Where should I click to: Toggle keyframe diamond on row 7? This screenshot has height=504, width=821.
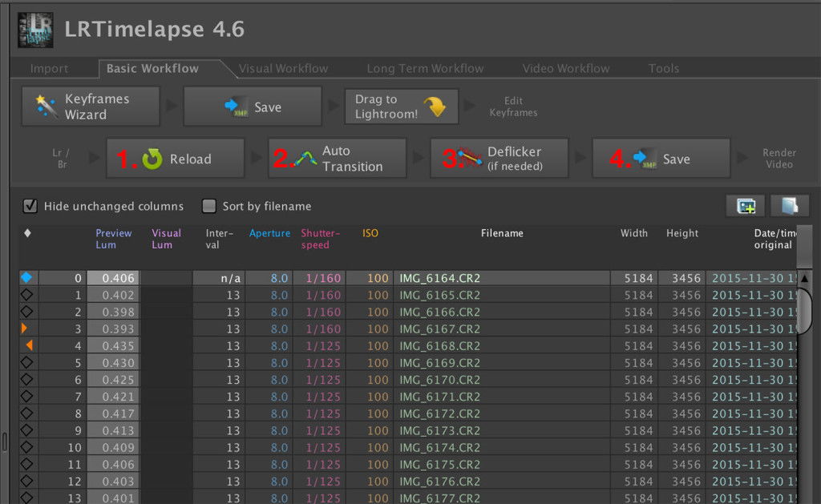26,396
